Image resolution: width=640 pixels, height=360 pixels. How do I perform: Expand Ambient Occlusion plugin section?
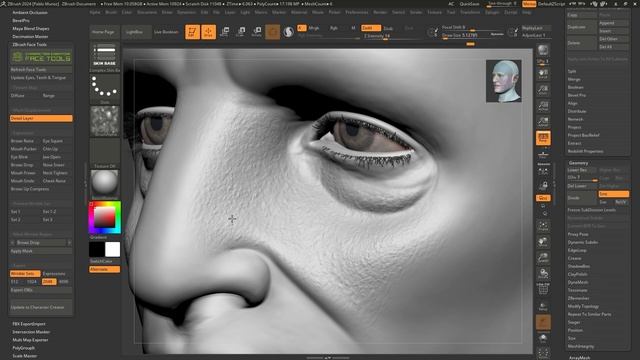click(30, 13)
